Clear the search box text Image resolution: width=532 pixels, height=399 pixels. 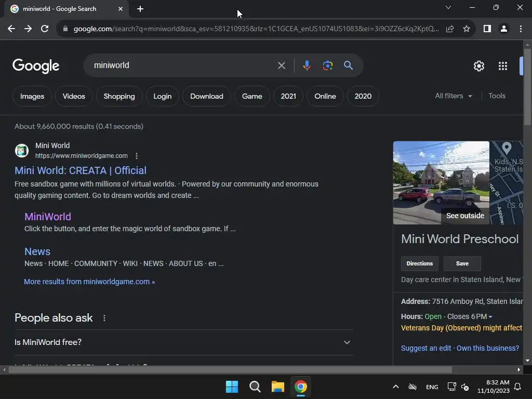click(x=281, y=65)
